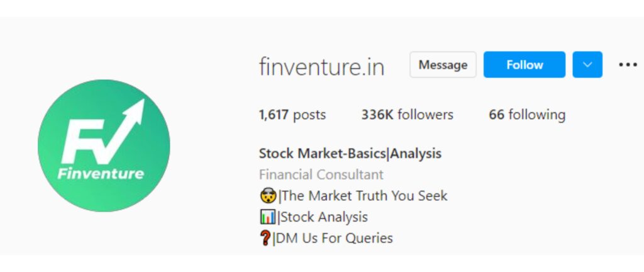The image size is (644, 272).
Task: Follow the finventure.in account
Action: click(x=525, y=65)
